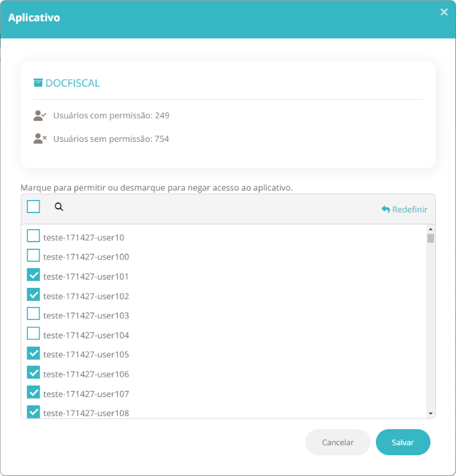Screen dimensions: 456x476
Task: Click the teste-171427-user108 label
Action: tap(86, 413)
